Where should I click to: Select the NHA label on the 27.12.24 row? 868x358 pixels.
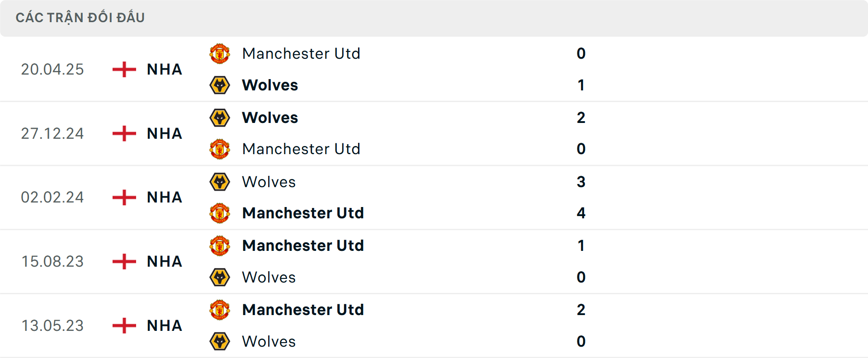click(164, 133)
